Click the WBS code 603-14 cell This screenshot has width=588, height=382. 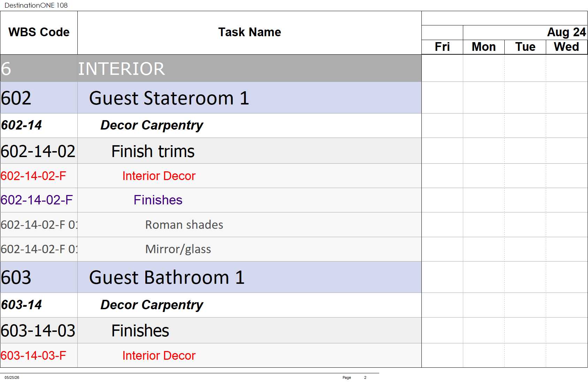tap(39, 305)
